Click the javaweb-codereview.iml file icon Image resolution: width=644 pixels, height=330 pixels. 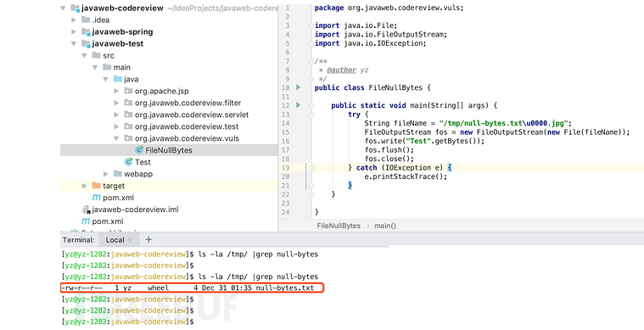(86, 210)
